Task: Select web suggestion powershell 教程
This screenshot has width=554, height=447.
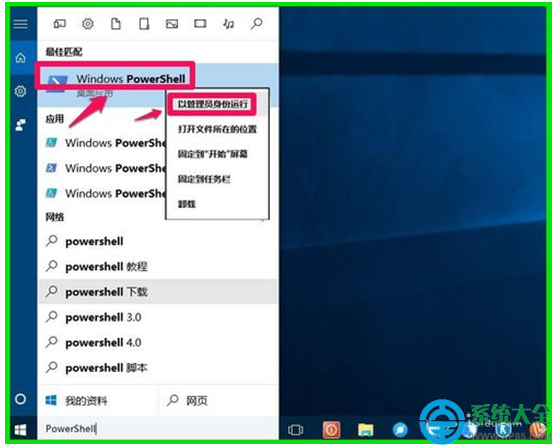Action: [158, 267]
